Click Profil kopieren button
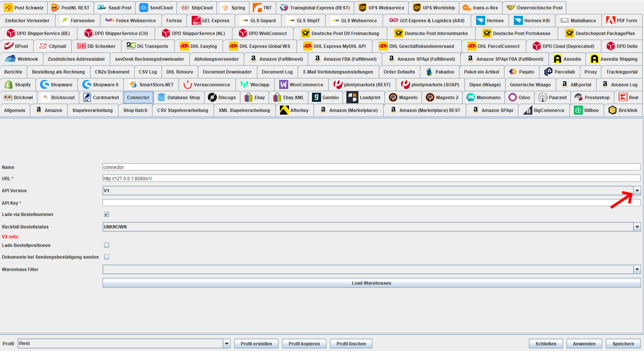The image size is (644, 351). [x=304, y=343]
